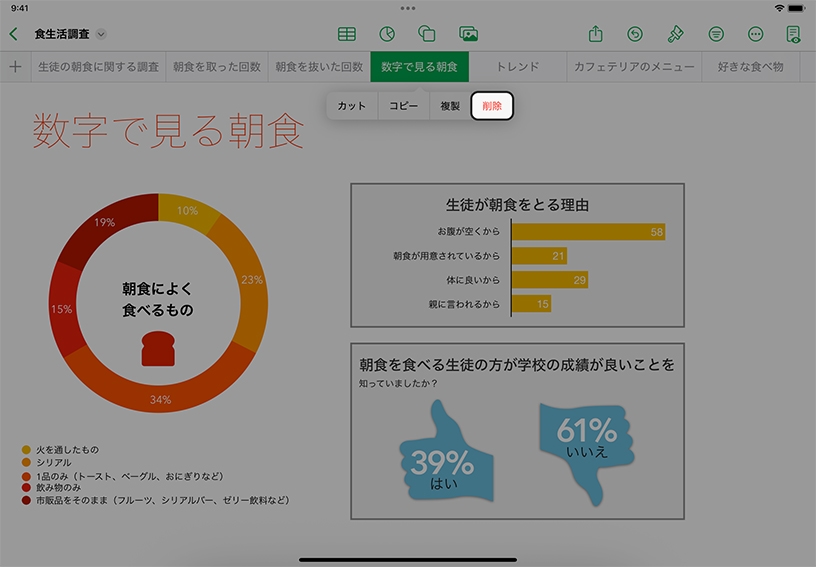This screenshot has height=567, width=816.
Task: Tap the Share icon in toolbar
Action: click(x=596, y=34)
